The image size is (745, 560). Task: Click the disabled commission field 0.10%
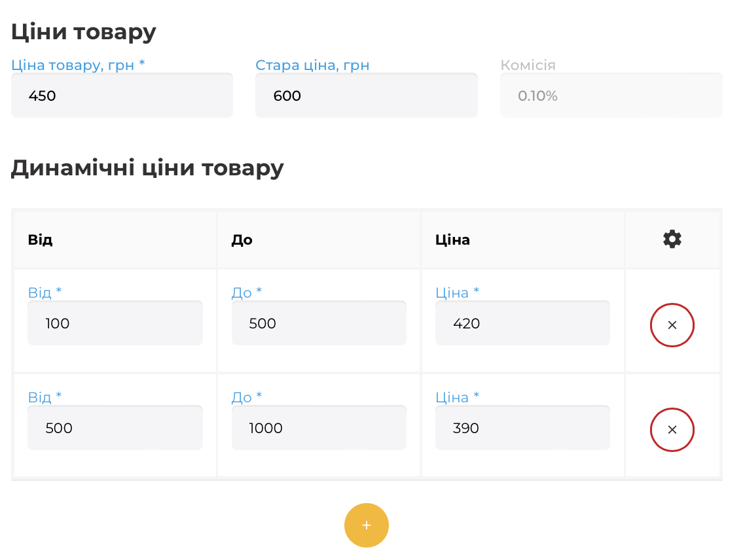(611, 96)
